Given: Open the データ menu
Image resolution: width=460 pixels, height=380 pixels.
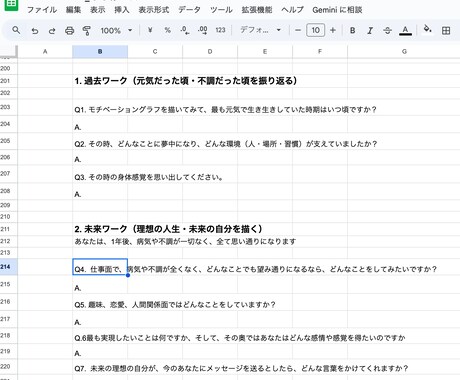Looking at the screenshot, I should tap(189, 10).
